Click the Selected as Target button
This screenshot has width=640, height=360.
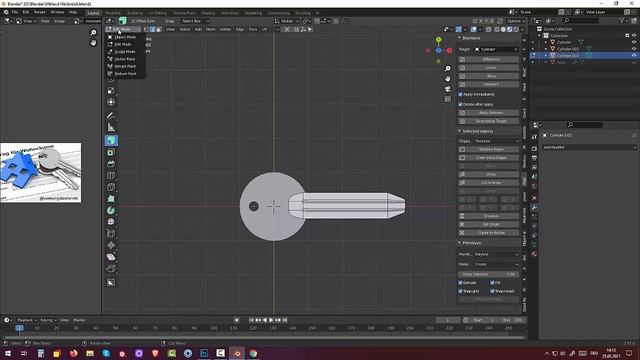pyautogui.click(x=489, y=121)
